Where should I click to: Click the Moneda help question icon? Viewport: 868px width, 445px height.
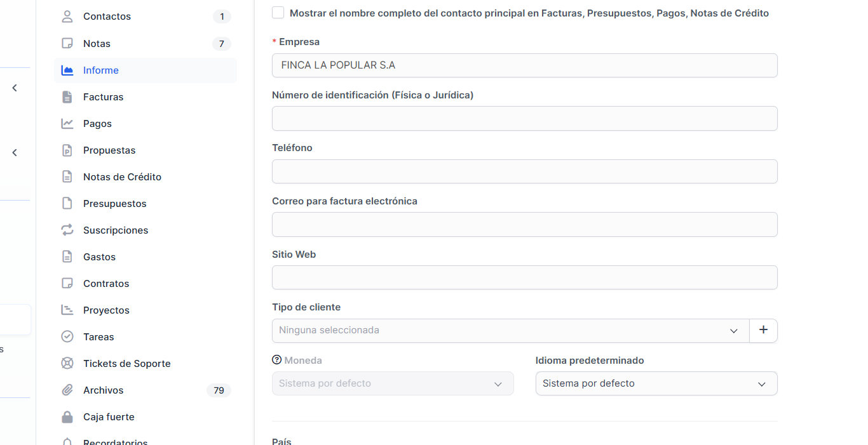coord(276,360)
